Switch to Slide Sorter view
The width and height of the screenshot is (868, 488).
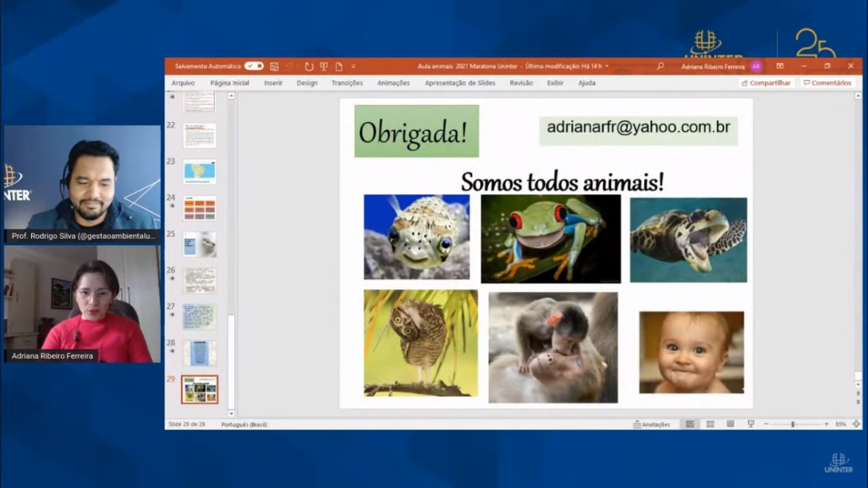(710, 424)
